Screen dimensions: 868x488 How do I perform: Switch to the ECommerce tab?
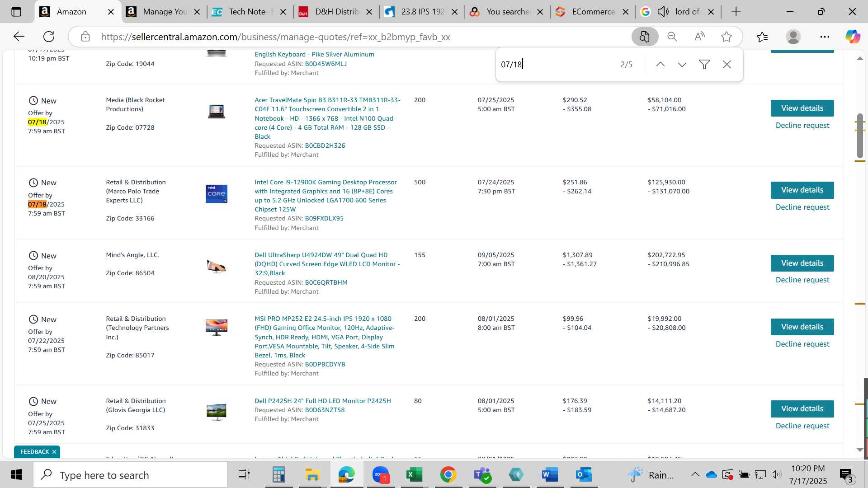pyautogui.click(x=593, y=12)
